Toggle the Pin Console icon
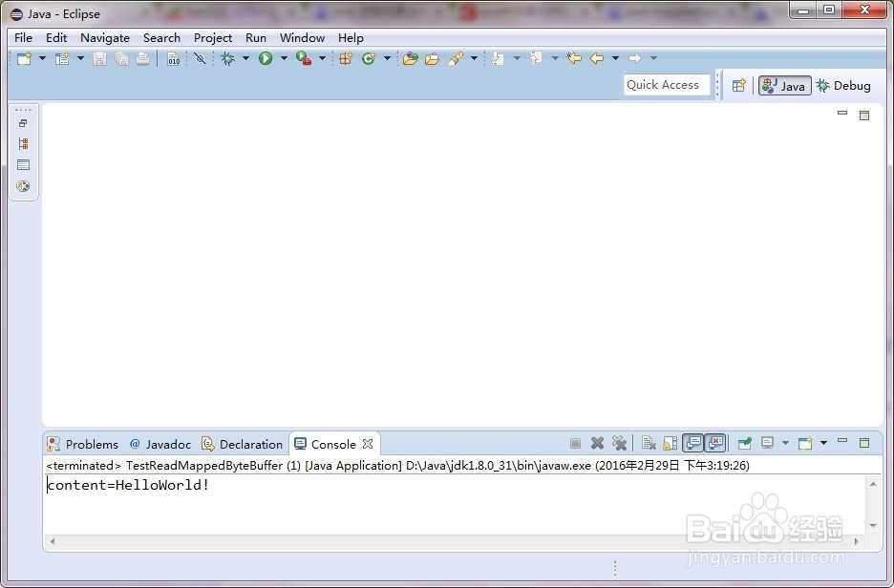 (x=745, y=443)
